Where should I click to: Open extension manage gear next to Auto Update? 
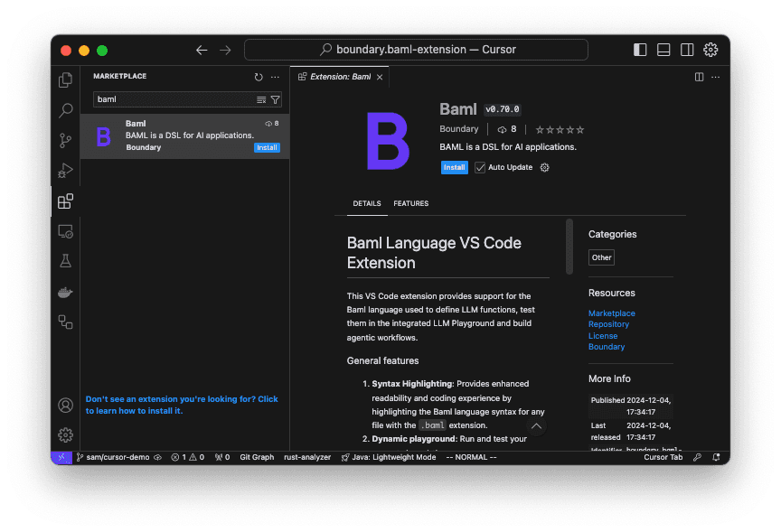pyautogui.click(x=544, y=167)
